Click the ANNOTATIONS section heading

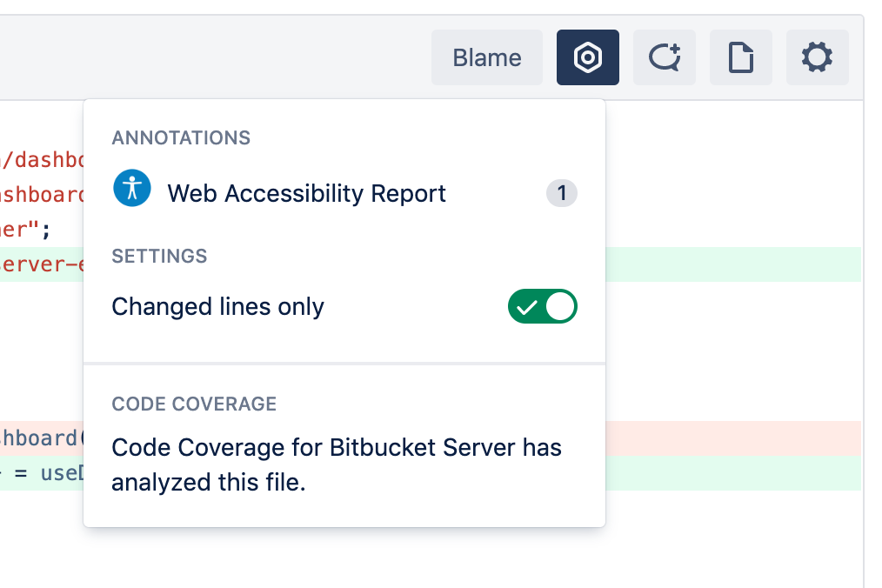pyautogui.click(x=181, y=137)
